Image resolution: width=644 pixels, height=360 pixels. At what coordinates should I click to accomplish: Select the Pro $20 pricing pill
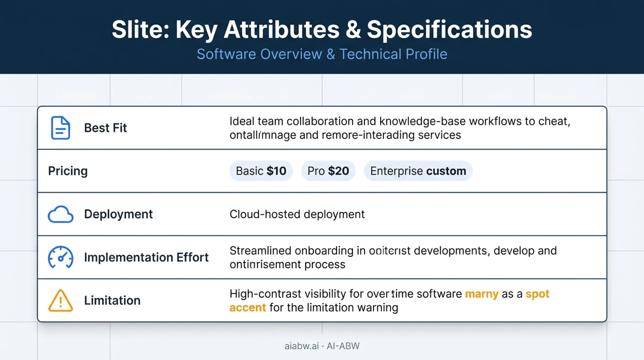pyautogui.click(x=328, y=171)
